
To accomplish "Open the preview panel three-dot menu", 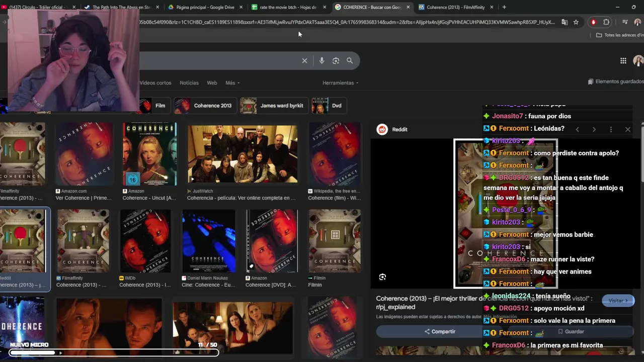I will click(x=611, y=129).
